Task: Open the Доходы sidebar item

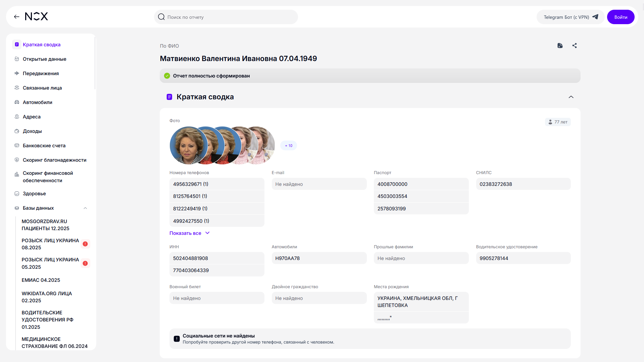Action: coord(32,131)
